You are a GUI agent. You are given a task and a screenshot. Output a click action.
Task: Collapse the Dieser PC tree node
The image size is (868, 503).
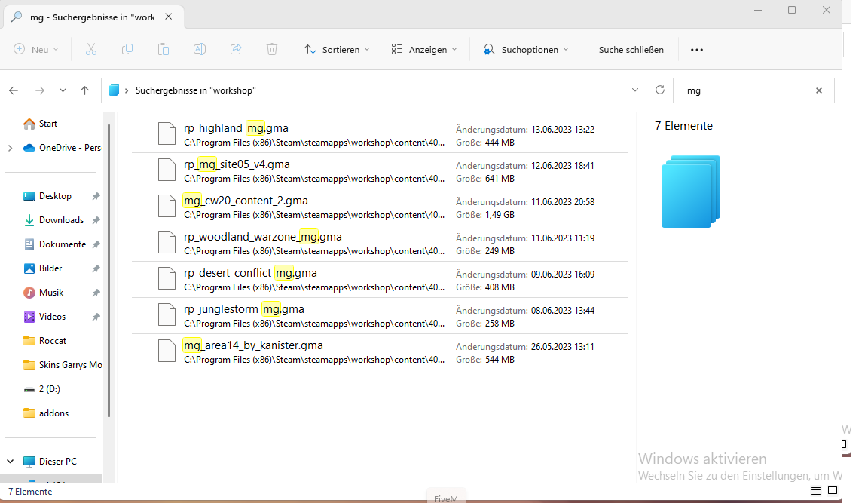pos(10,461)
